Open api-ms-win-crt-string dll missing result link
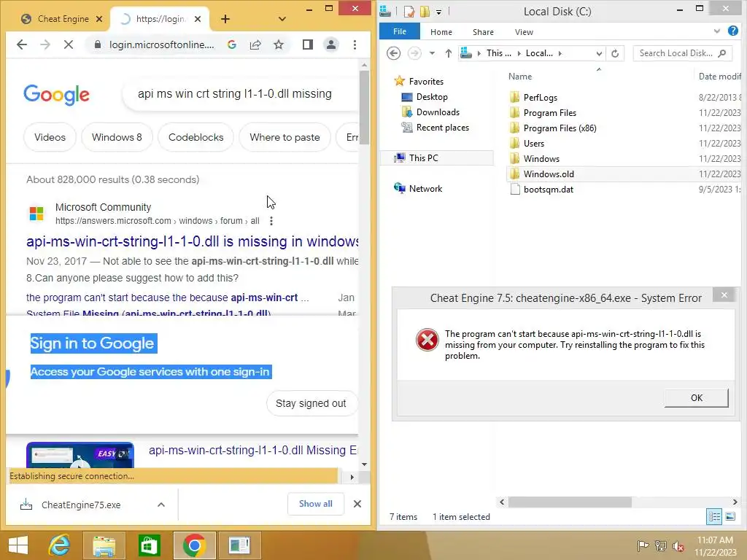 tap(192, 241)
